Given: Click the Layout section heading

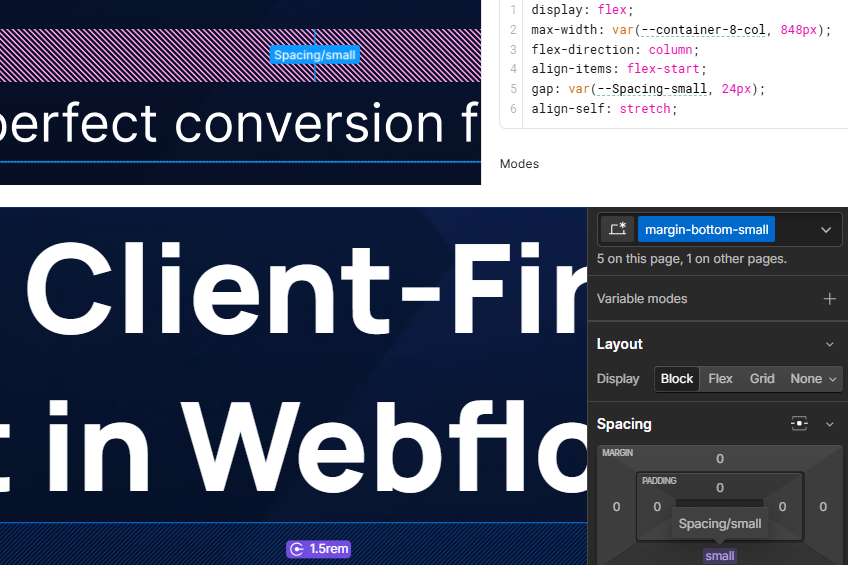Looking at the screenshot, I should tap(620, 344).
